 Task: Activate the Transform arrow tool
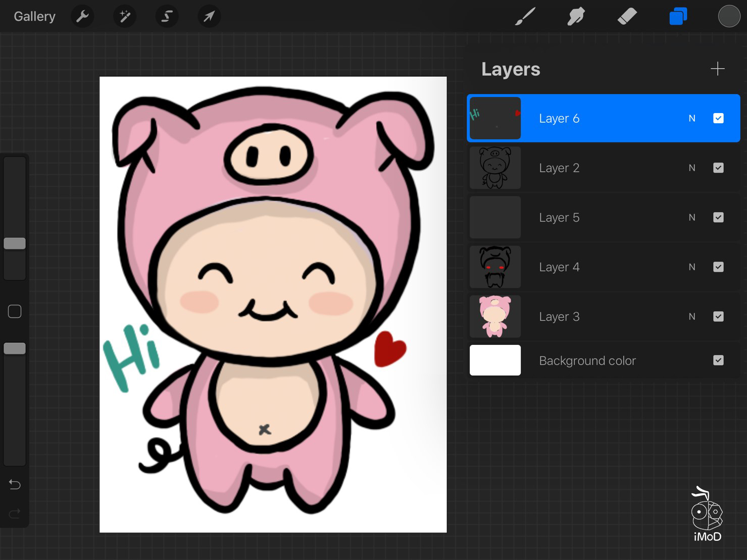[209, 17]
